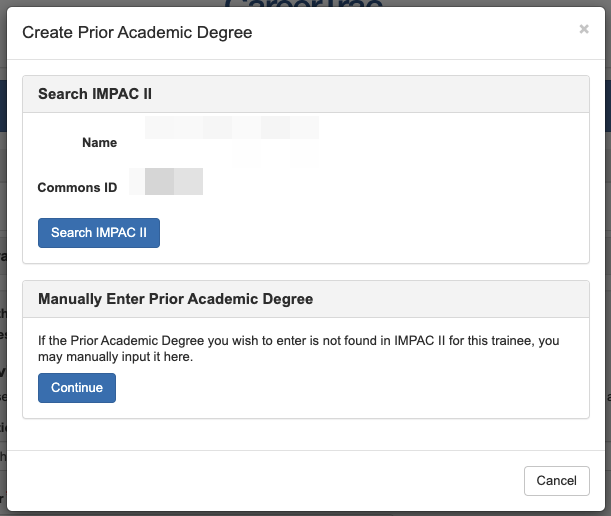611x516 pixels.
Task: Close the dialog with the X icon
Action: pyautogui.click(x=584, y=29)
